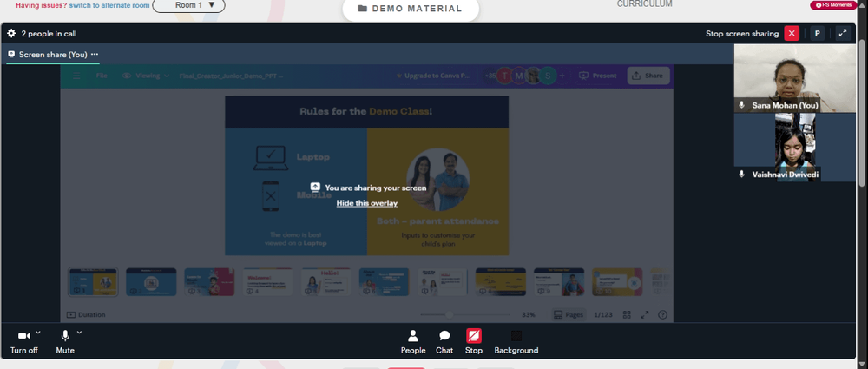Image resolution: width=868 pixels, height=369 pixels.
Task: Select slide thumbnail 8
Action: [x=501, y=282]
